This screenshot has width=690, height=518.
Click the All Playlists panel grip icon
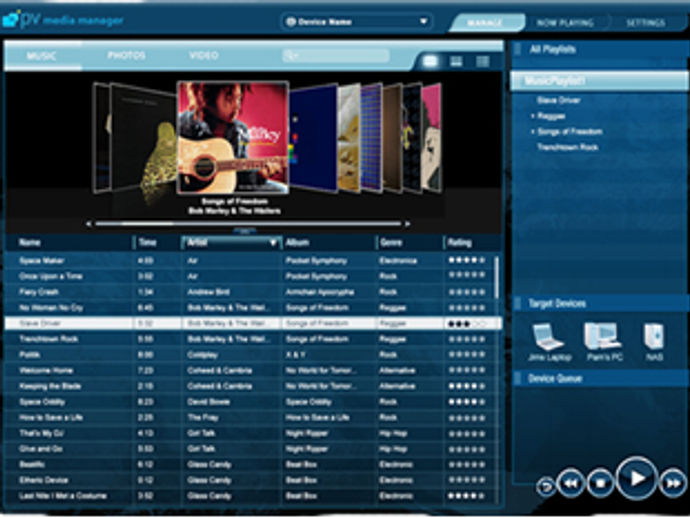tap(518, 49)
